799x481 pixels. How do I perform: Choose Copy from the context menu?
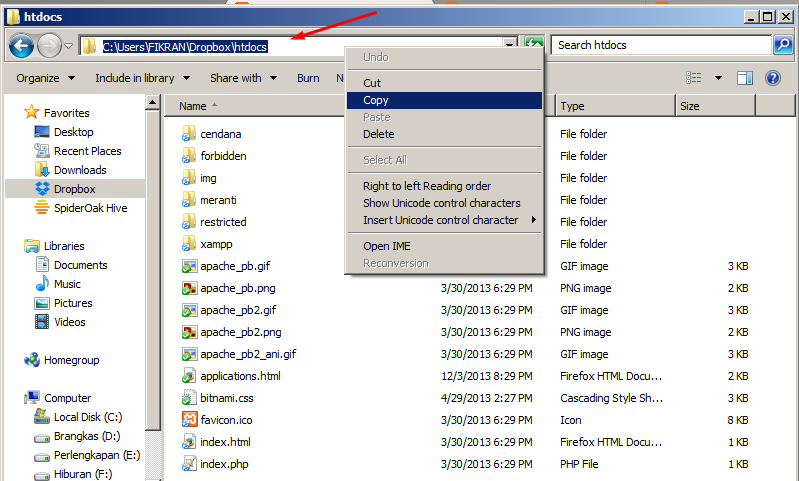click(x=376, y=100)
